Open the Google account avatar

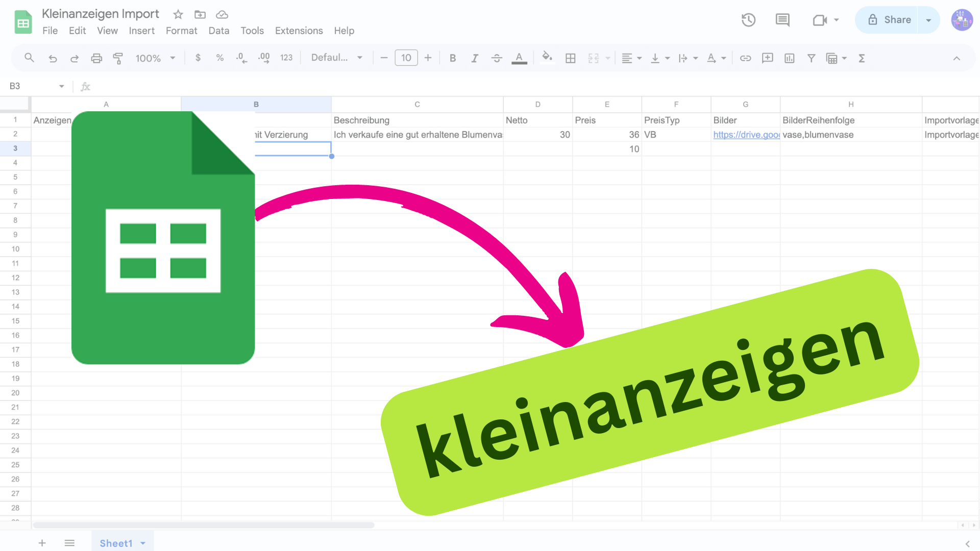[962, 20]
